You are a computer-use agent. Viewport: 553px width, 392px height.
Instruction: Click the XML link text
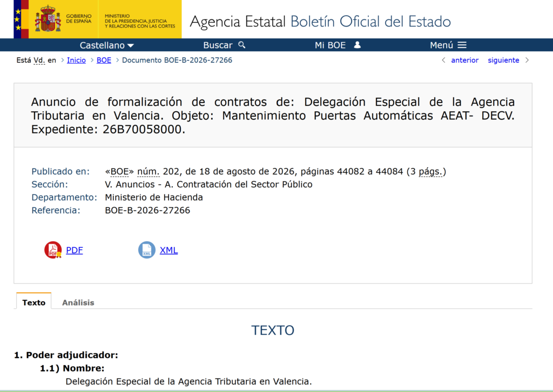coord(168,250)
